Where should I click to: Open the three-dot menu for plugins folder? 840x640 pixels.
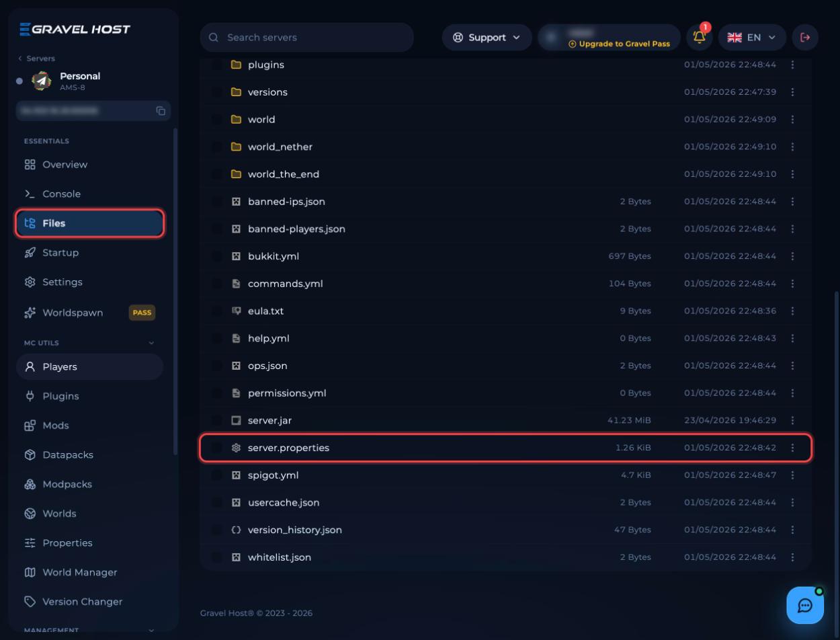(x=792, y=65)
